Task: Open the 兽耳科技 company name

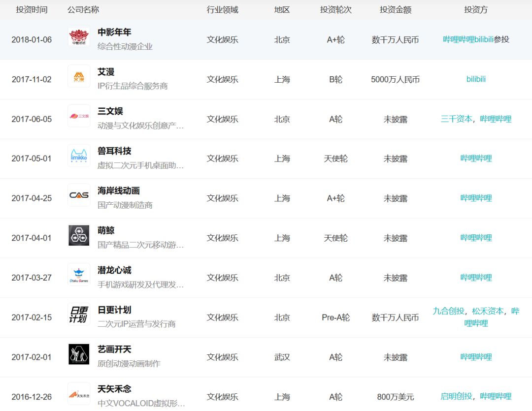Action: coord(114,151)
